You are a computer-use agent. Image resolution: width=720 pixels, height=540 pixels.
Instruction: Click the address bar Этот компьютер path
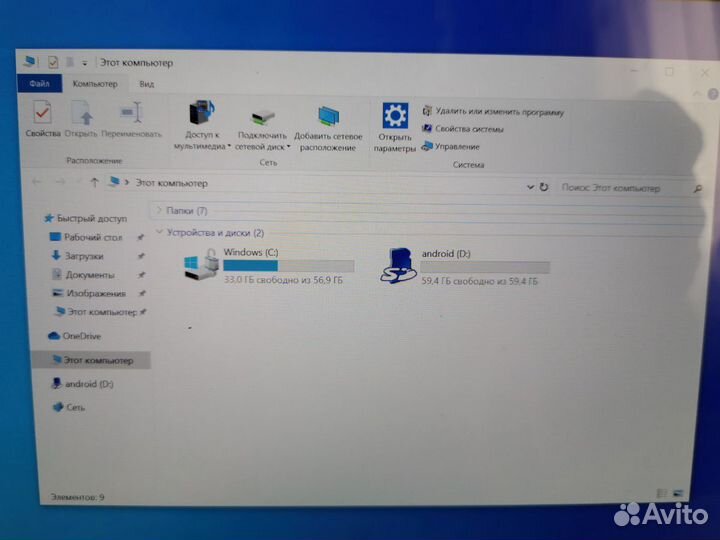171,183
